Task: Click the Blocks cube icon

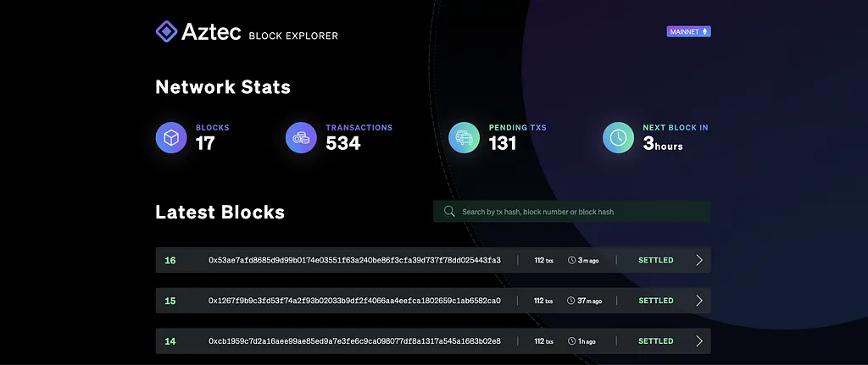Action: click(171, 138)
